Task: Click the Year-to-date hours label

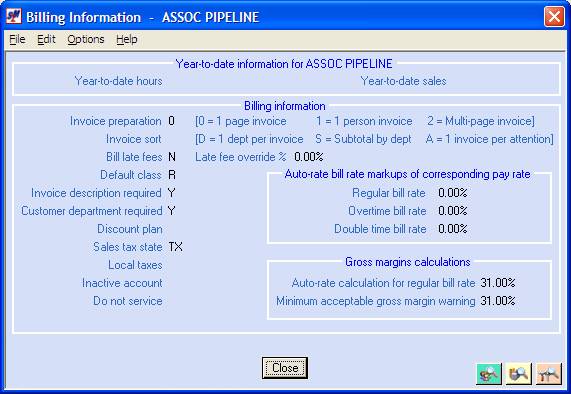Action: coord(118,81)
